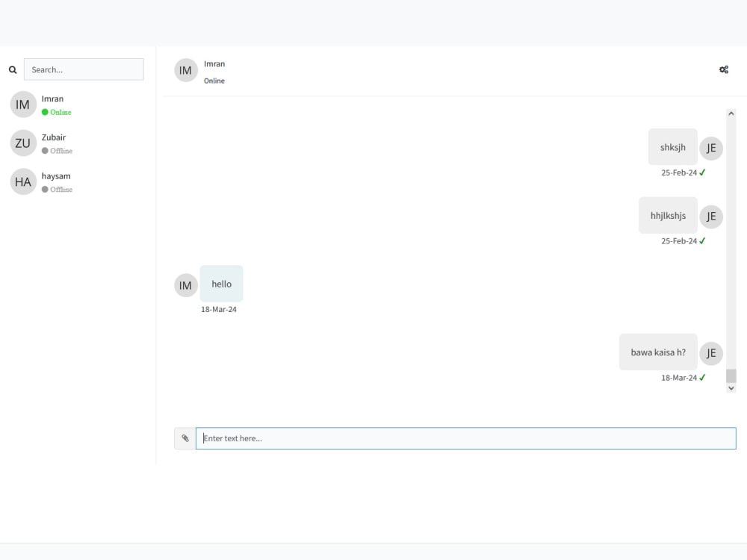This screenshot has width=747, height=560.
Task: Click haysam's grey offline status dot
Action: [45, 190]
